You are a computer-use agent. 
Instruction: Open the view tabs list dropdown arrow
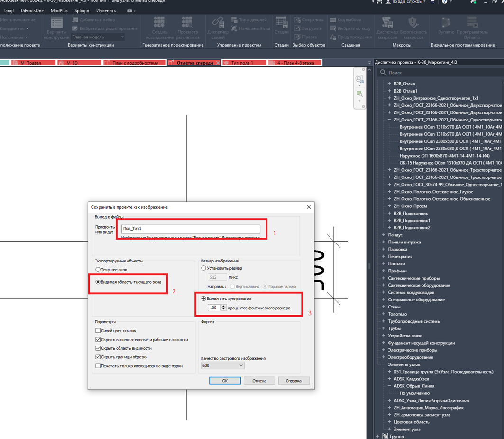pyautogui.click(x=369, y=63)
